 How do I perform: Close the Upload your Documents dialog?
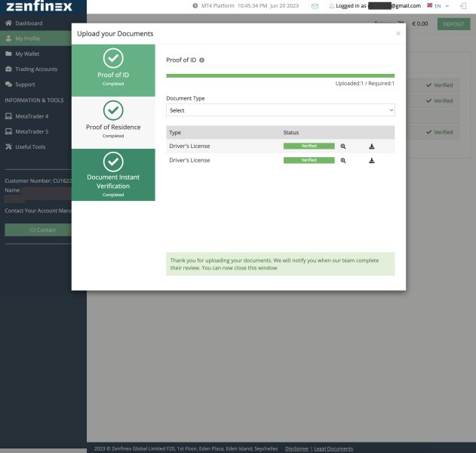point(398,33)
